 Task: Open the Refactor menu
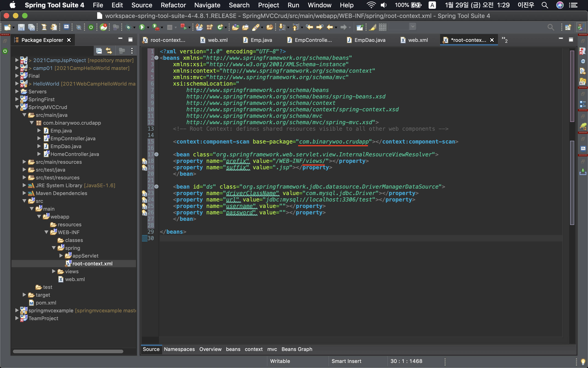(173, 5)
